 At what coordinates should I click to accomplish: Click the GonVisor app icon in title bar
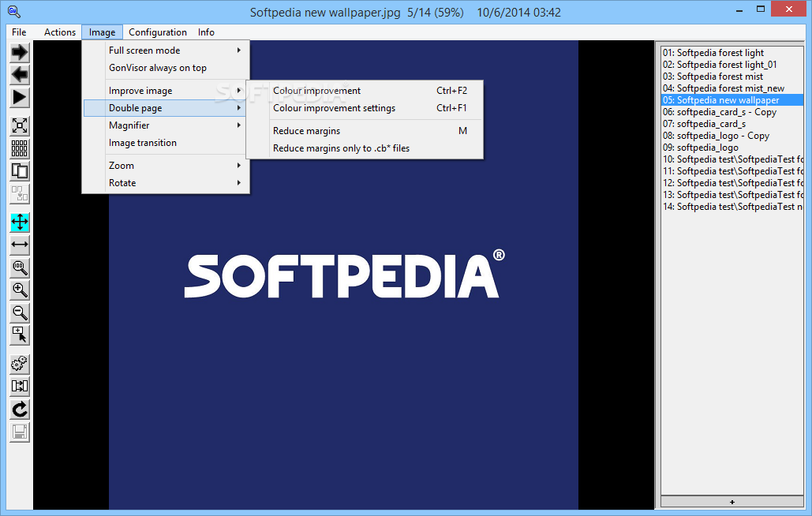coord(14,11)
